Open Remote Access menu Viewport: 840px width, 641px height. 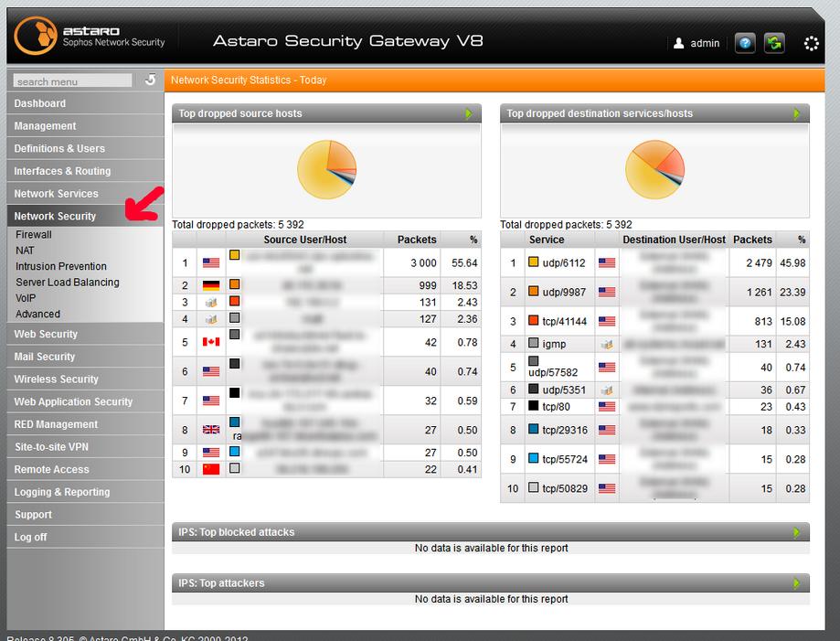point(85,469)
